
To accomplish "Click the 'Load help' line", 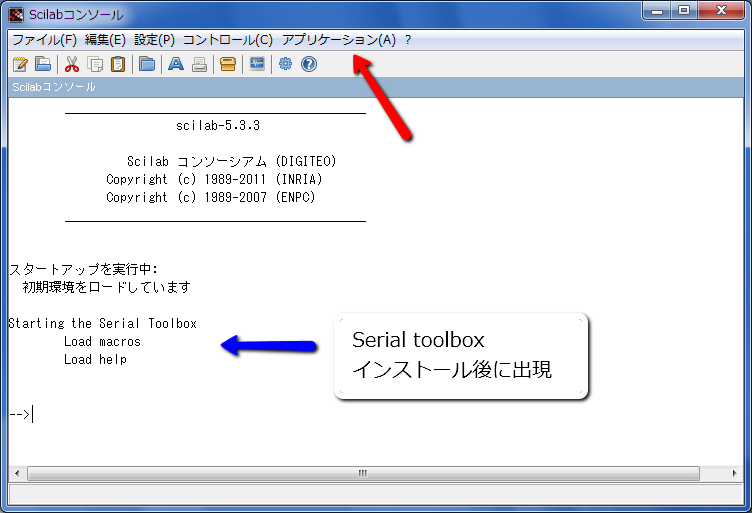I will [x=95, y=360].
